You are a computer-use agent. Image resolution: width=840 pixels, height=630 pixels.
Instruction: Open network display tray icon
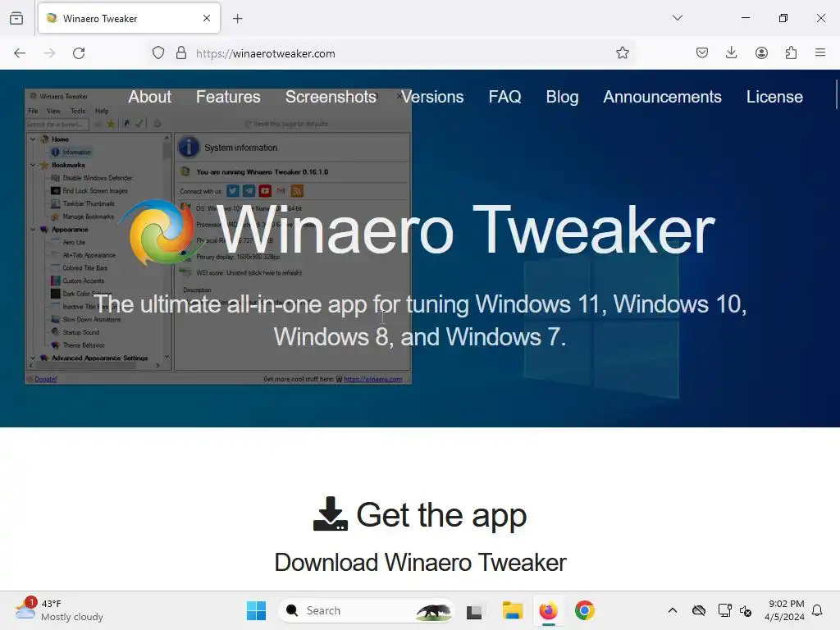pyautogui.click(x=724, y=610)
